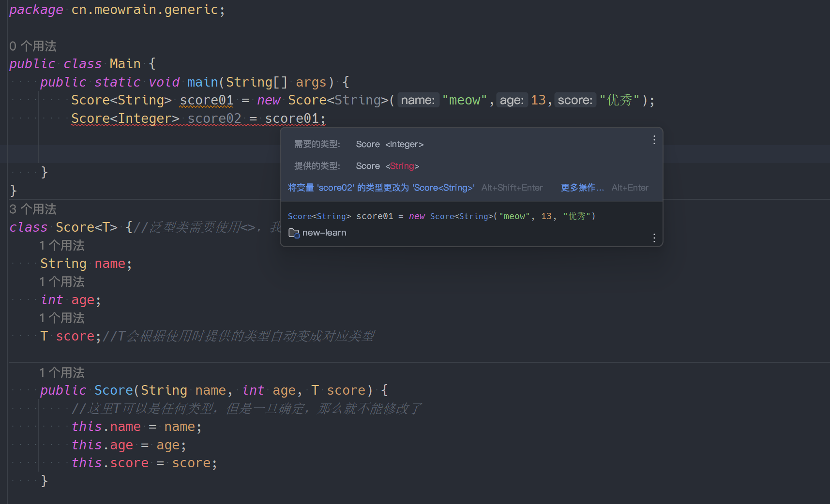Viewport: 830px width, 504px height.
Task: Click the underlined score01 variable in its declaration
Action: [x=206, y=100]
